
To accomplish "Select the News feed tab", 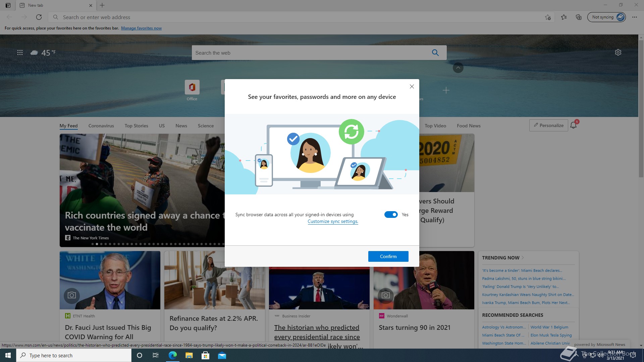I will coord(181,126).
